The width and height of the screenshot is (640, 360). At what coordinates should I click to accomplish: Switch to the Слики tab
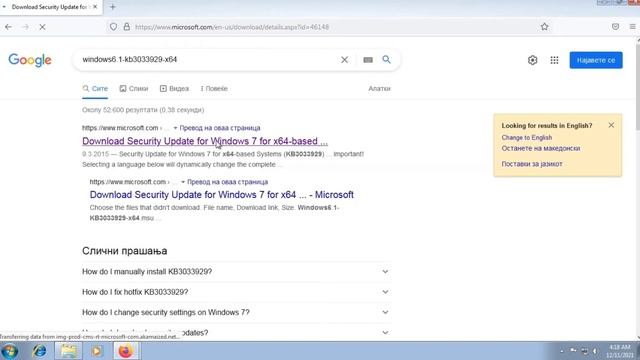[x=134, y=89]
